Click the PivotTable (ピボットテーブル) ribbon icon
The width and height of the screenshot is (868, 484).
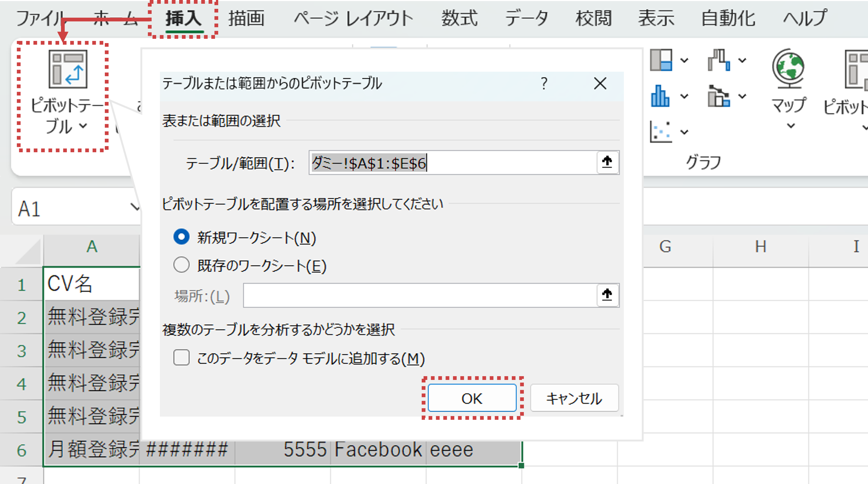[68, 69]
